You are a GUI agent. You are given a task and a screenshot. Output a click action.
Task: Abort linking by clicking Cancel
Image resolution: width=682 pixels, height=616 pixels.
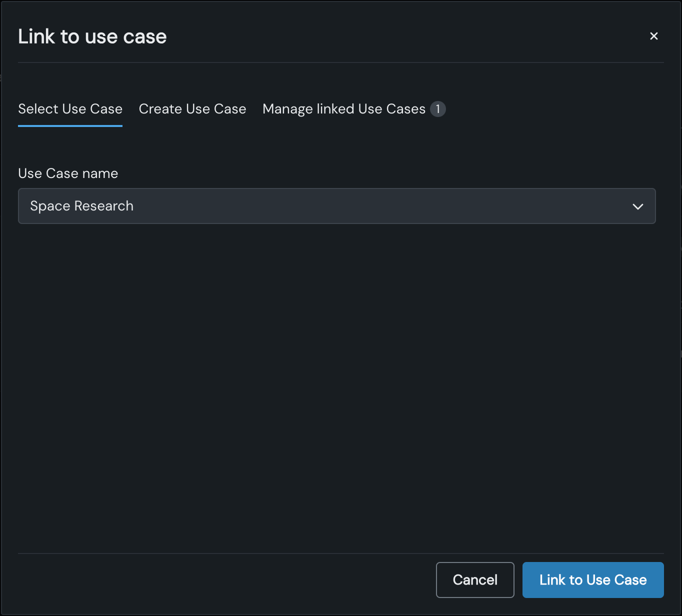click(x=474, y=580)
